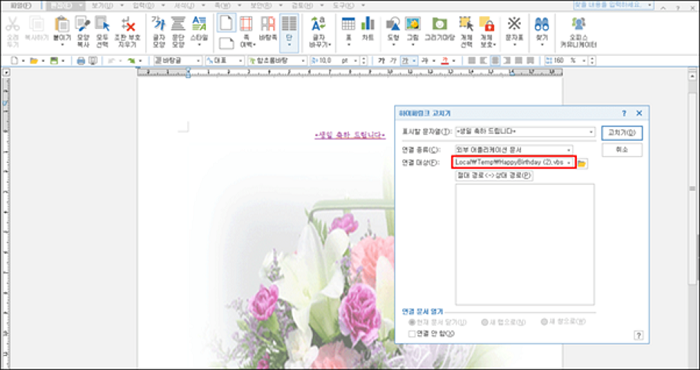Click the Paste (붙이기) clipboard icon
Screen dimensions: 700x370
[62, 25]
